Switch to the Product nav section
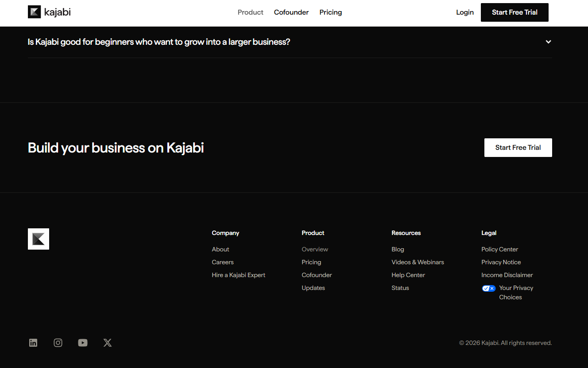 point(250,12)
